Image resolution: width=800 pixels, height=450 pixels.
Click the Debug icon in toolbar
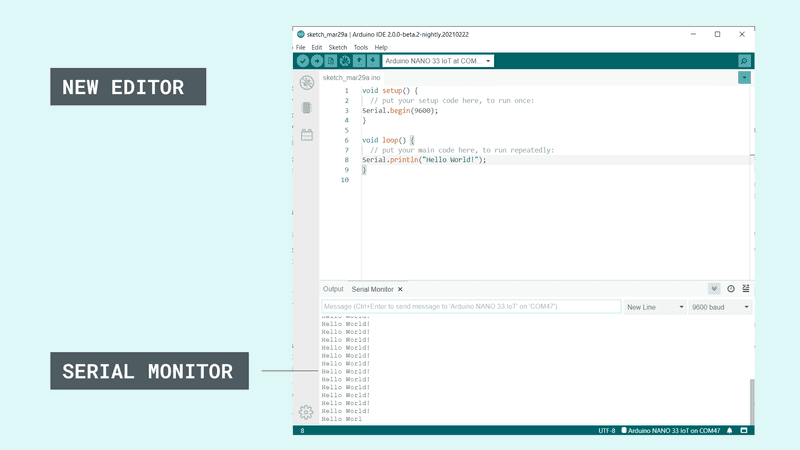[345, 61]
